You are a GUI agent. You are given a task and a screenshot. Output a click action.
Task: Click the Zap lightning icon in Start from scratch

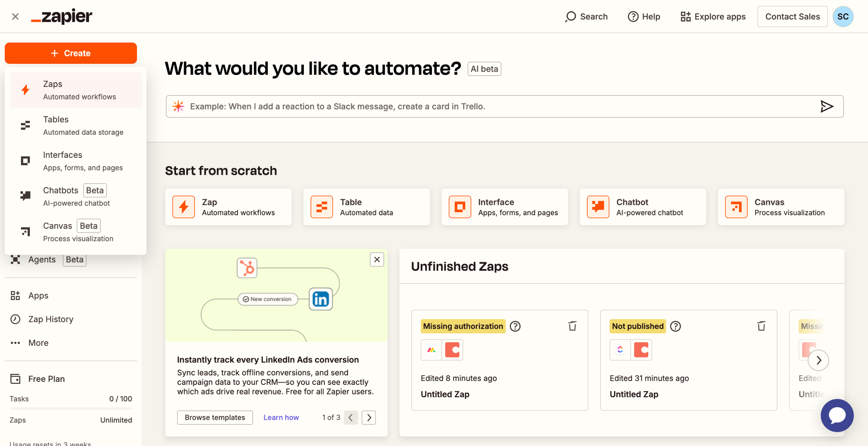(x=183, y=207)
